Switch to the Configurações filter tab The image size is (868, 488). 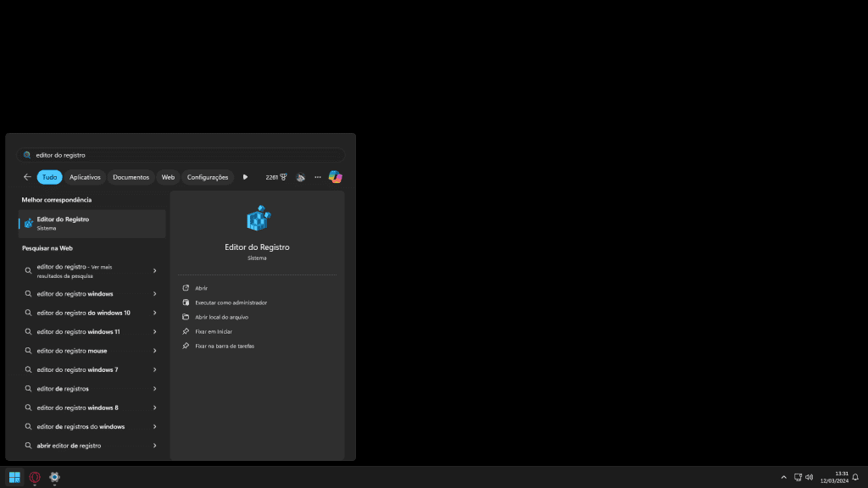pos(208,177)
